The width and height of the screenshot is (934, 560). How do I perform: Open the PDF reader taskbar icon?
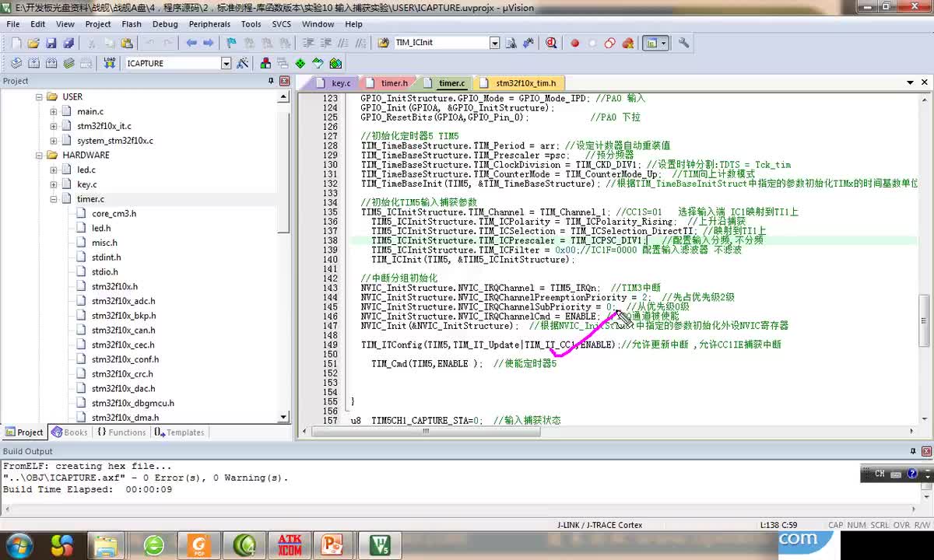[199, 544]
